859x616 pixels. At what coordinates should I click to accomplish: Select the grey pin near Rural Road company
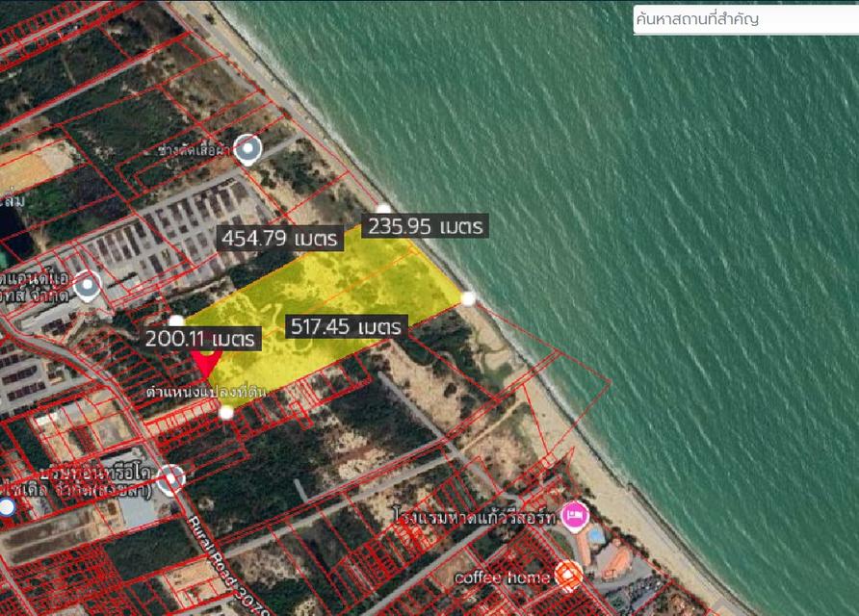(170, 479)
